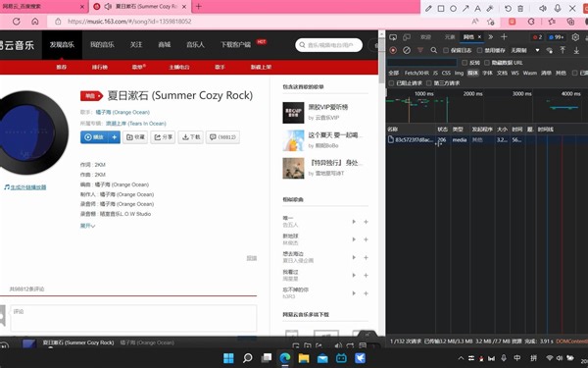Image resolution: width=588 pixels, height=368 pixels.
Task: Click the browser refresh icon
Action: (16, 22)
